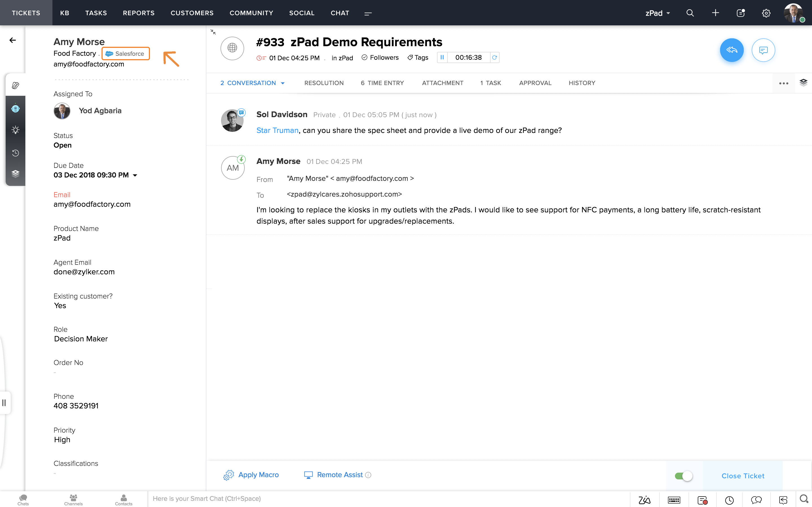Toggle the switch beside Close Ticket
This screenshot has width=812, height=507.
pyautogui.click(x=683, y=476)
